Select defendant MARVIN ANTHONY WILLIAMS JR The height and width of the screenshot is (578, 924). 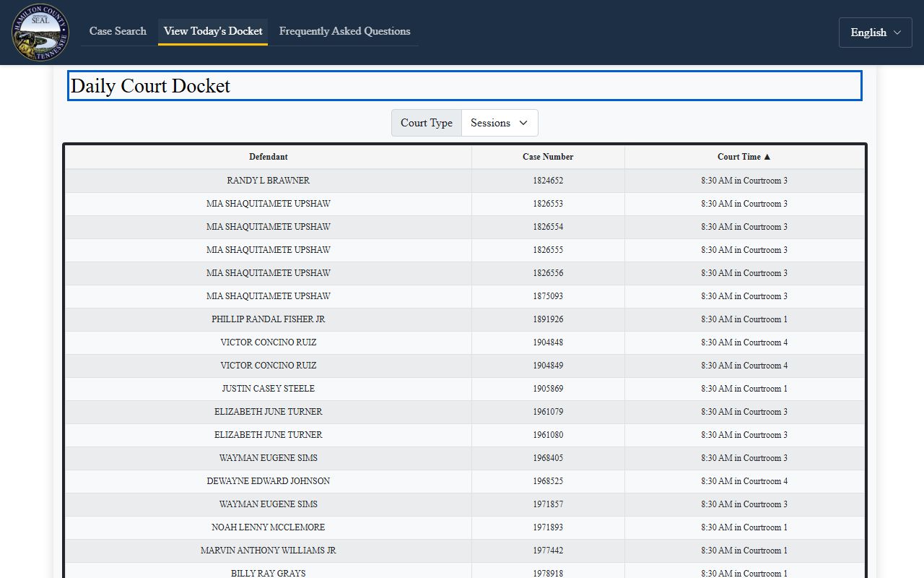[269, 551]
